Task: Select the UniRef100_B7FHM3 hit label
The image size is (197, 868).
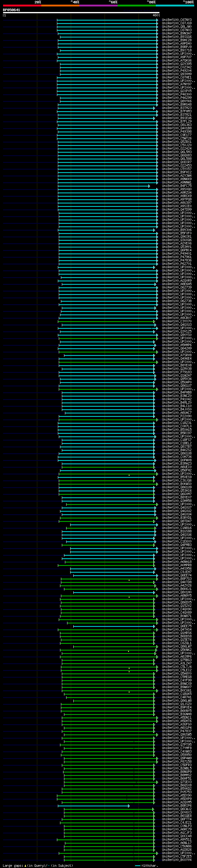Action: (x=177, y=111)
